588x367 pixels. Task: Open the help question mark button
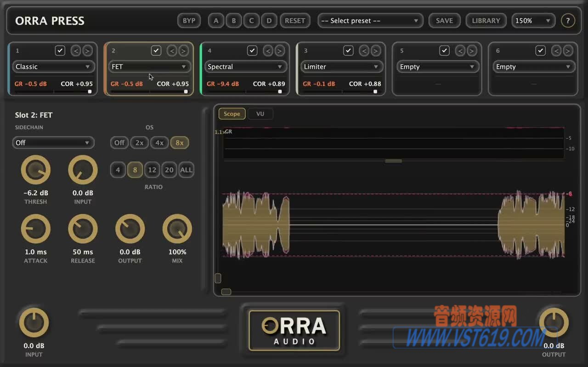(568, 21)
